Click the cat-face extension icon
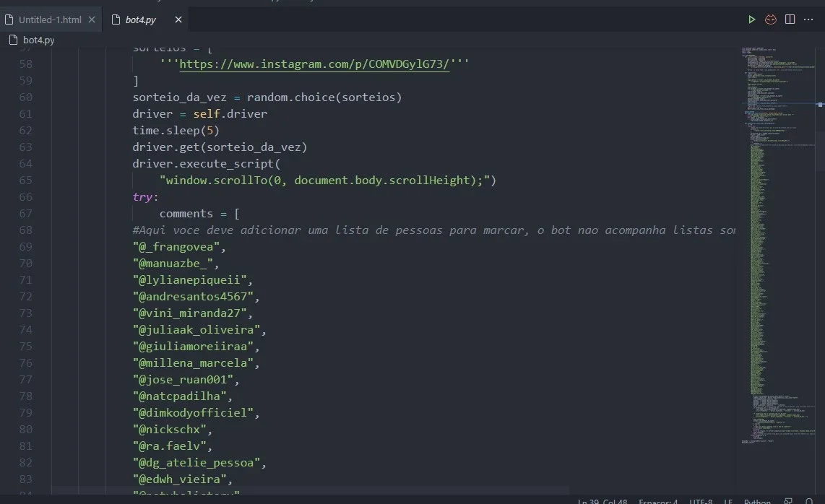 (x=771, y=19)
